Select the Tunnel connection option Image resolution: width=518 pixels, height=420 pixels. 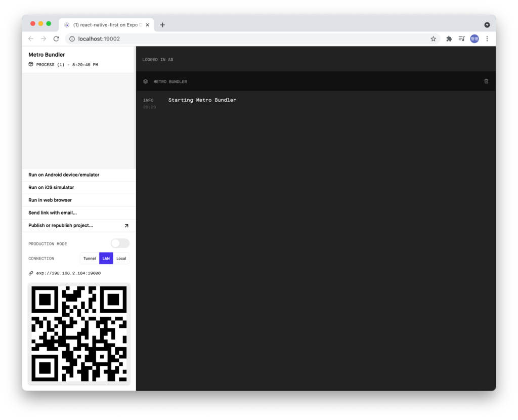point(90,258)
